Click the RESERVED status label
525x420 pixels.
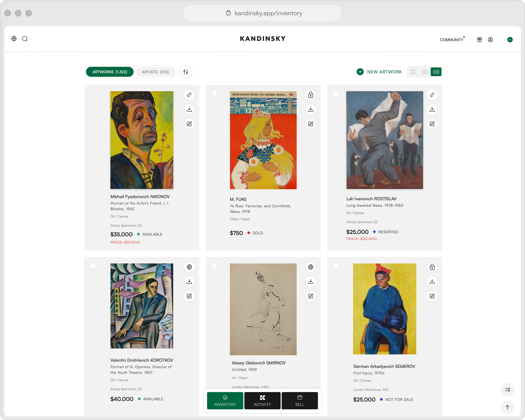(x=388, y=232)
